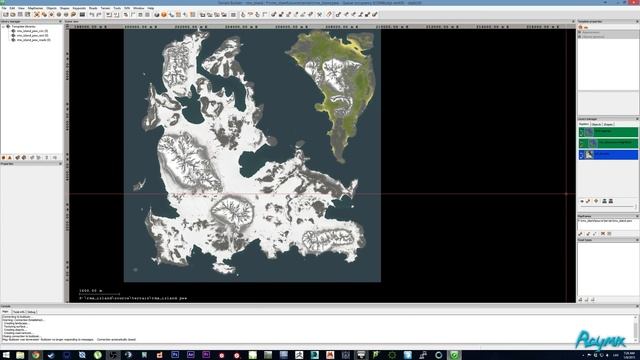Open the Terrain menu

(105, 8)
